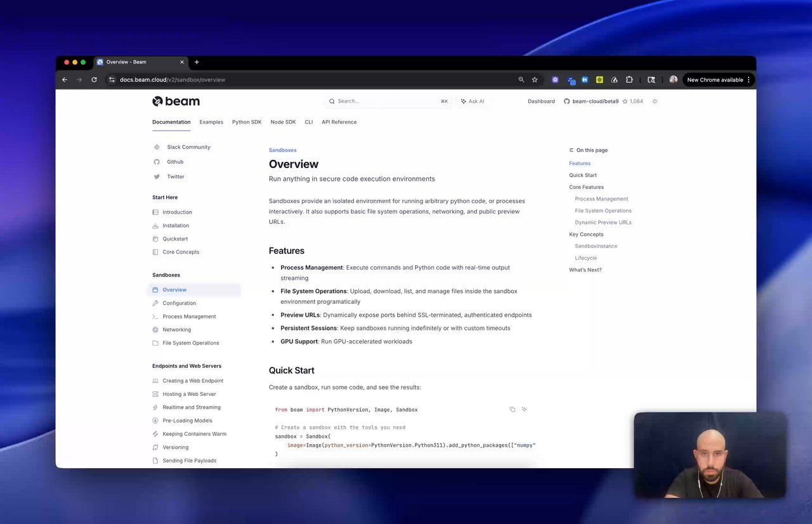Image resolution: width=812 pixels, height=524 pixels.
Task: Jump to Quick Start in On this page
Action: [x=583, y=175]
